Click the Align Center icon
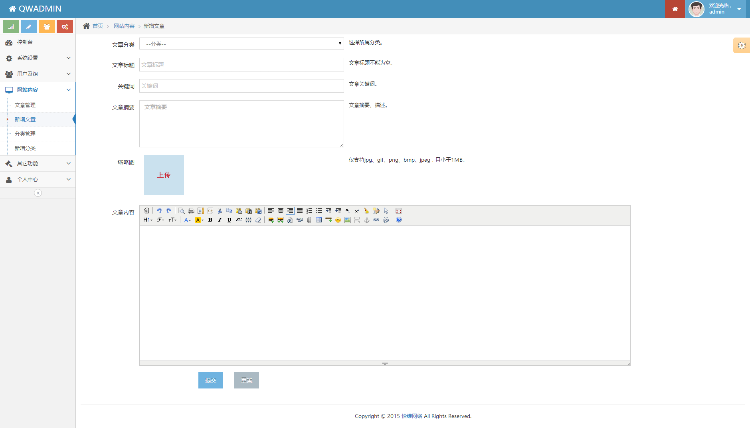 pyautogui.click(x=280, y=211)
